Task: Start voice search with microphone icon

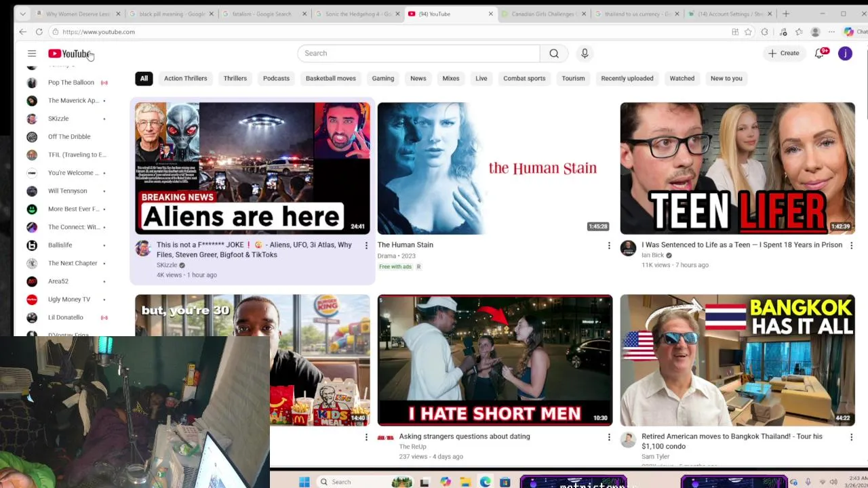Action: pos(585,54)
